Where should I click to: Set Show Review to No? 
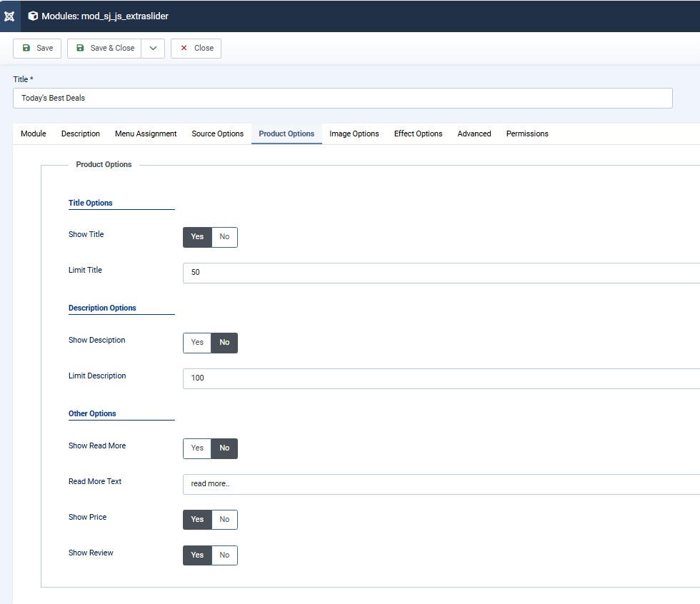pyautogui.click(x=224, y=555)
